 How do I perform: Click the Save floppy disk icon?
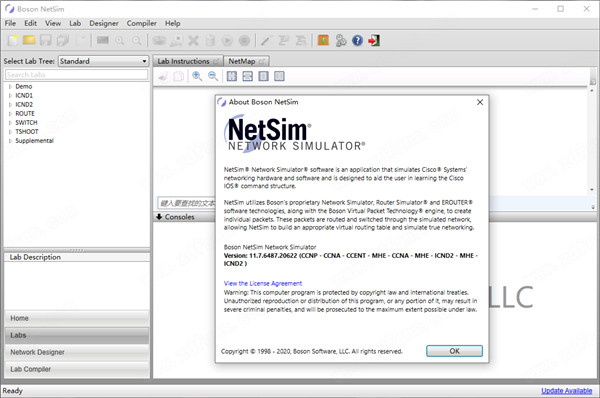point(46,40)
